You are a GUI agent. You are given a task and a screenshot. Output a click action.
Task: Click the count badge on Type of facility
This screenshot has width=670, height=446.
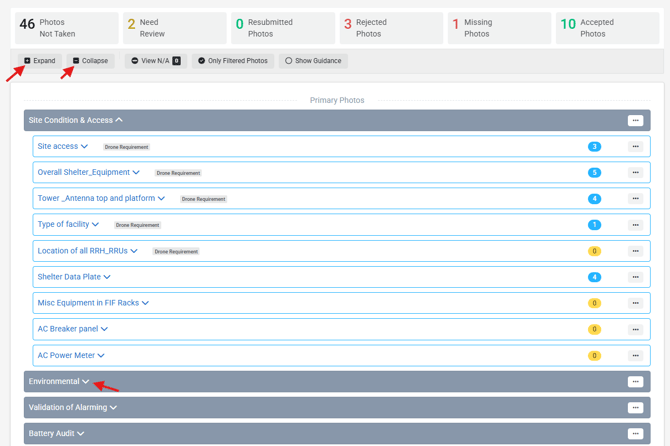(594, 225)
